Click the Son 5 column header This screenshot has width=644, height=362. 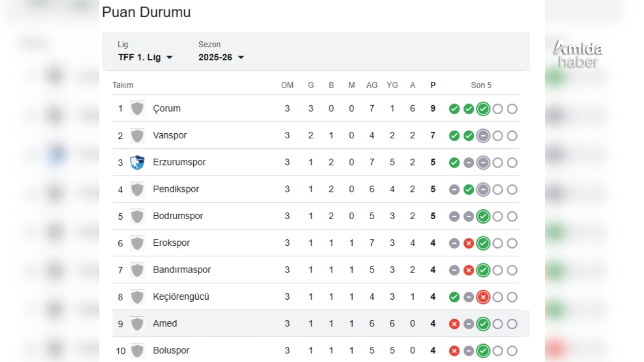pyautogui.click(x=481, y=85)
